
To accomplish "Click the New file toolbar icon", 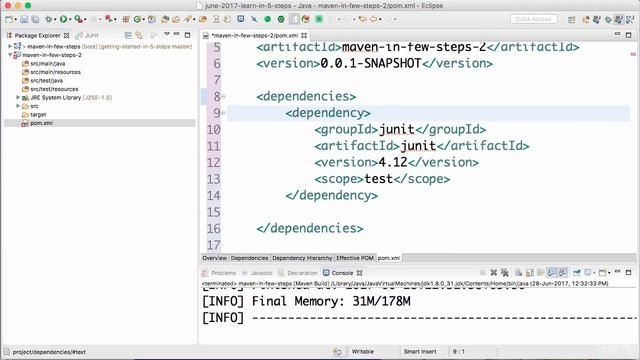I will click(x=9, y=19).
